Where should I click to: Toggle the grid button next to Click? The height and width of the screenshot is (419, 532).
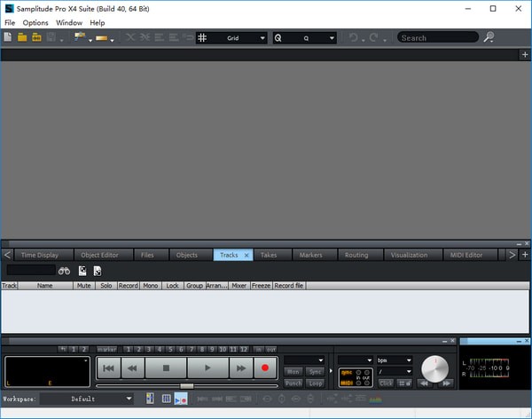pyautogui.click(x=404, y=383)
